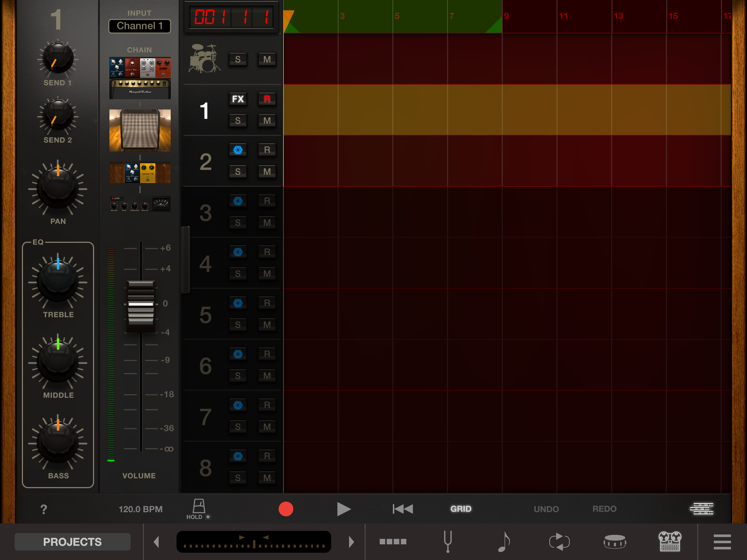The width and height of the screenshot is (747, 560).
Task: Click the loop cycle icon
Action: (x=559, y=541)
